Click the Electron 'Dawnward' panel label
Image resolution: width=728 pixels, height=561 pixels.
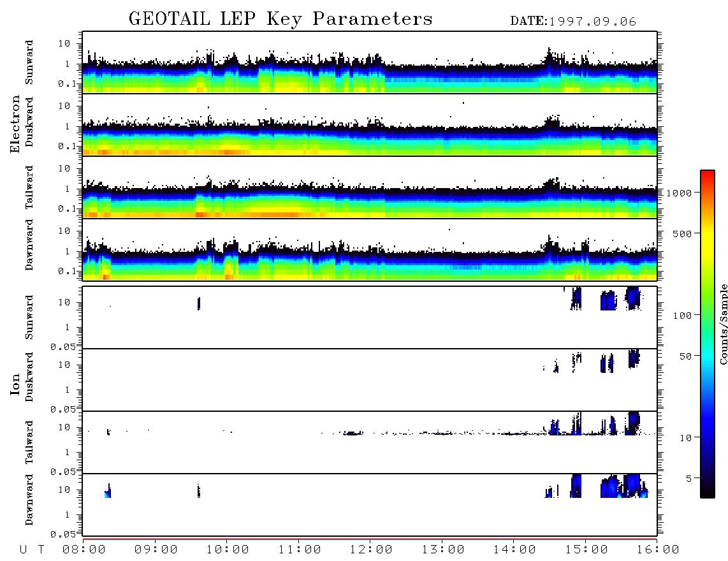click(29, 245)
